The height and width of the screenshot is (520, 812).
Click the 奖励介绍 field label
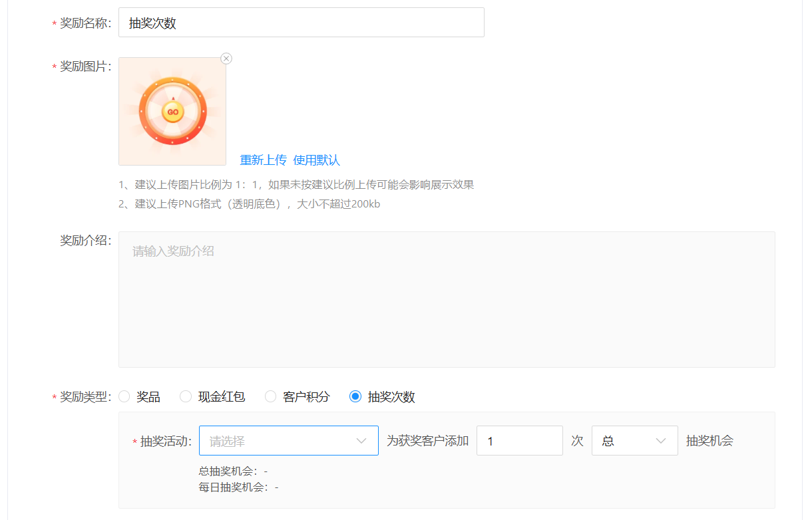coord(85,241)
